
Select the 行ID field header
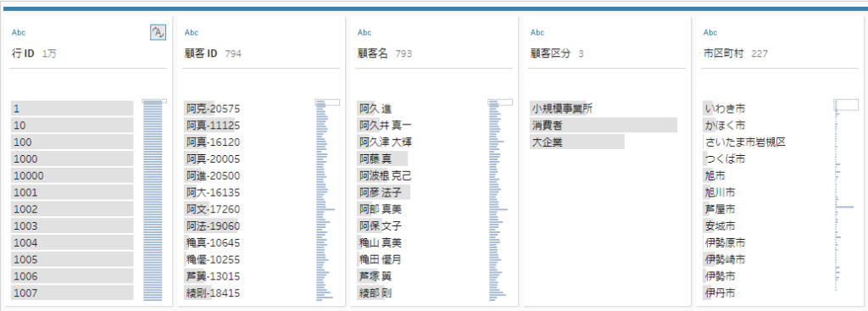[23, 53]
